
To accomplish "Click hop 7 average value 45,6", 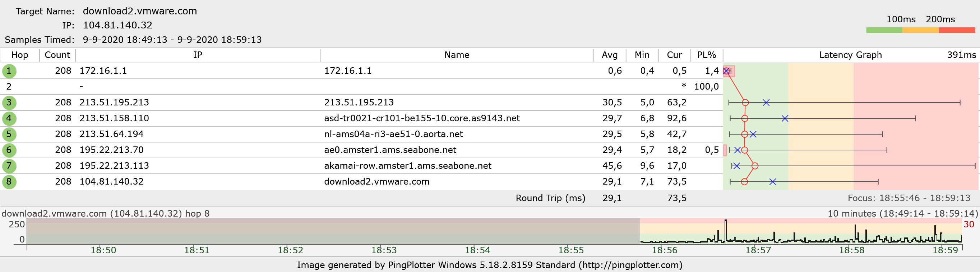I will [x=612, y=166].
